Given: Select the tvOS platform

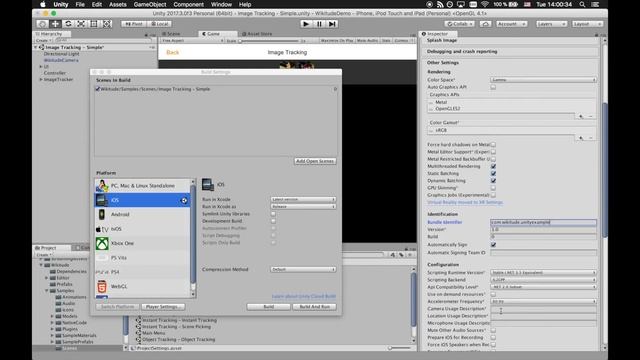Looking at the screenshot, I should [142, 229].
